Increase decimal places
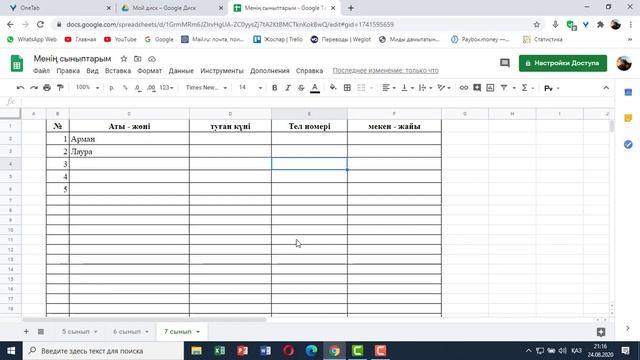The height and width of the screenshot is (360, 640). click(x=151, y=88)
